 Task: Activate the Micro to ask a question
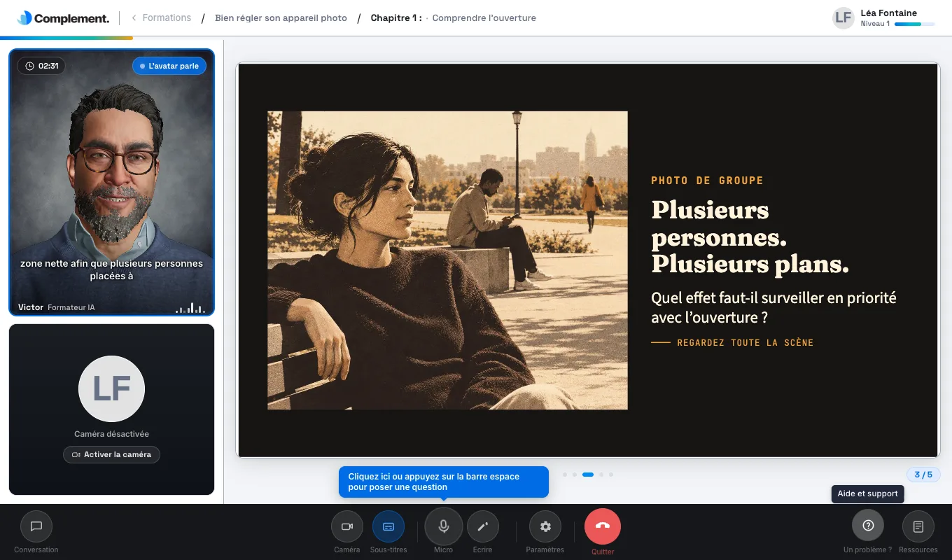[x=444, y=526]
